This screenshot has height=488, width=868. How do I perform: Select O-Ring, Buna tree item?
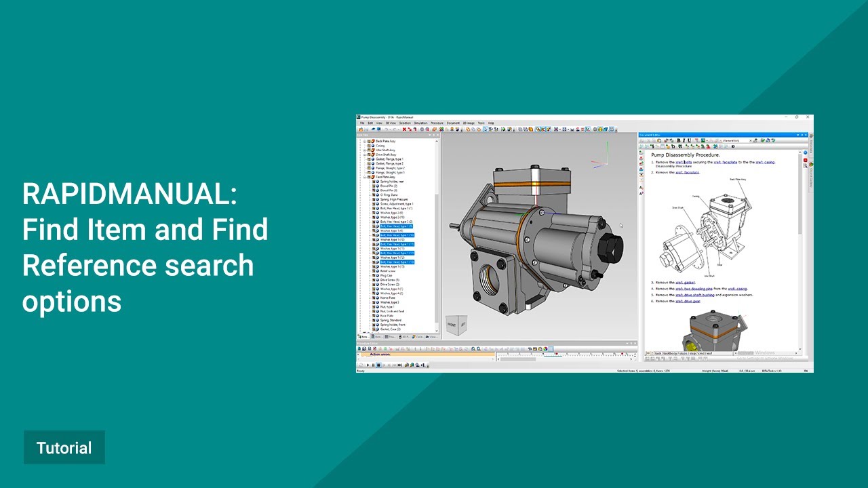pos(389,195)
